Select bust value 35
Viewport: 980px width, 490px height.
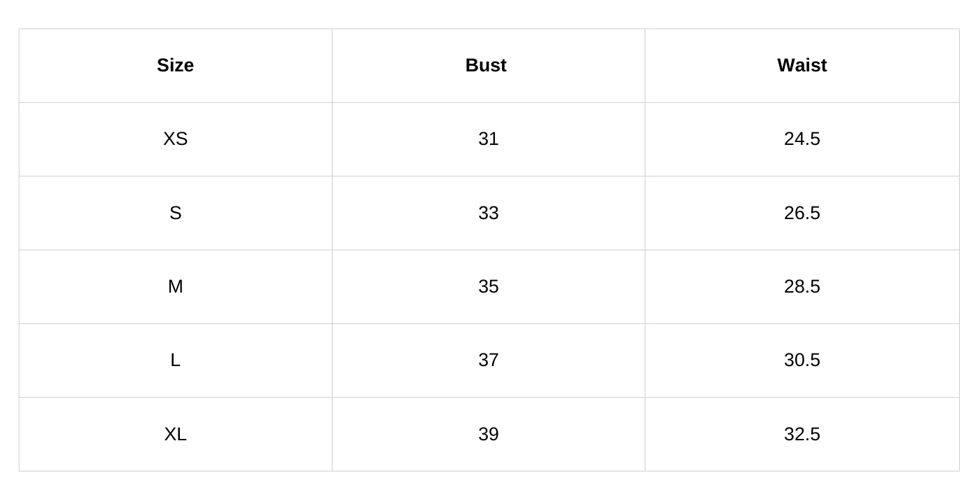[488, 286]
